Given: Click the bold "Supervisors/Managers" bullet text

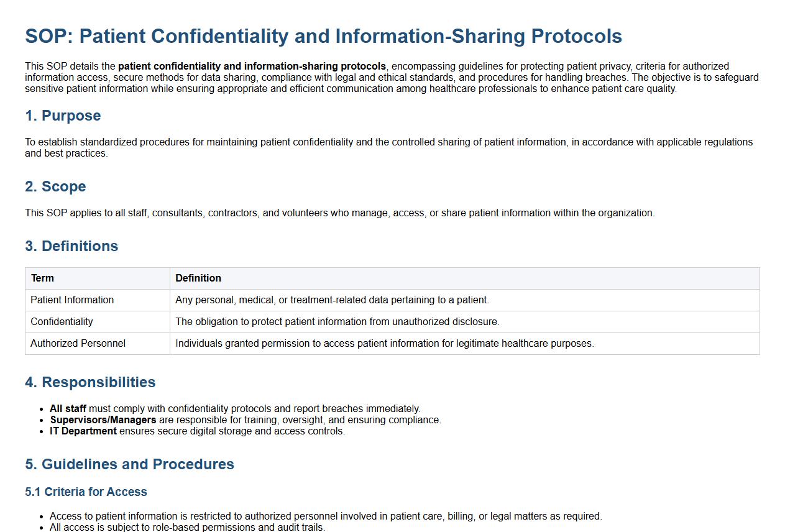Looking at the screenshot, I should point(103,420).
